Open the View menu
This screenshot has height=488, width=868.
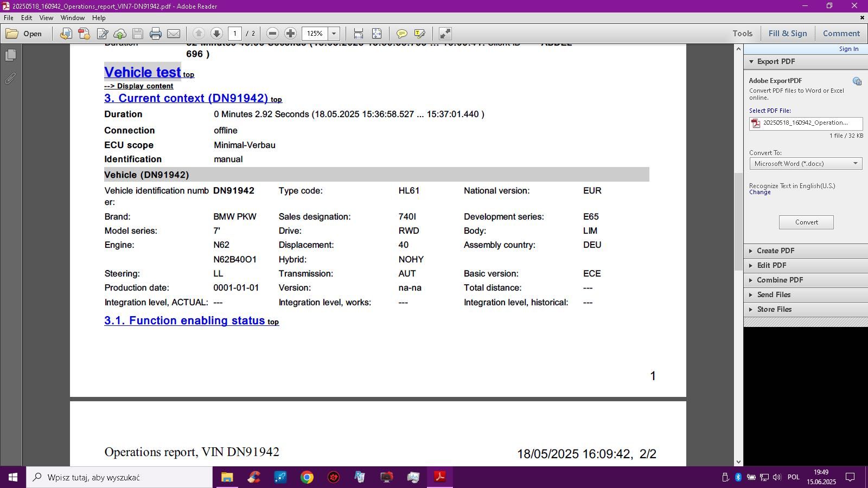click(46, 18)
